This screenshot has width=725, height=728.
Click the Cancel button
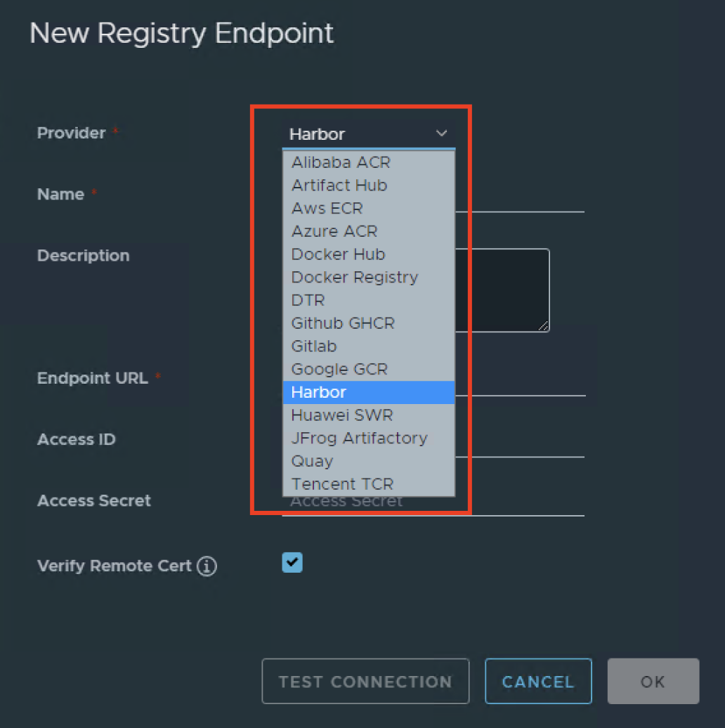pos(538,681)
